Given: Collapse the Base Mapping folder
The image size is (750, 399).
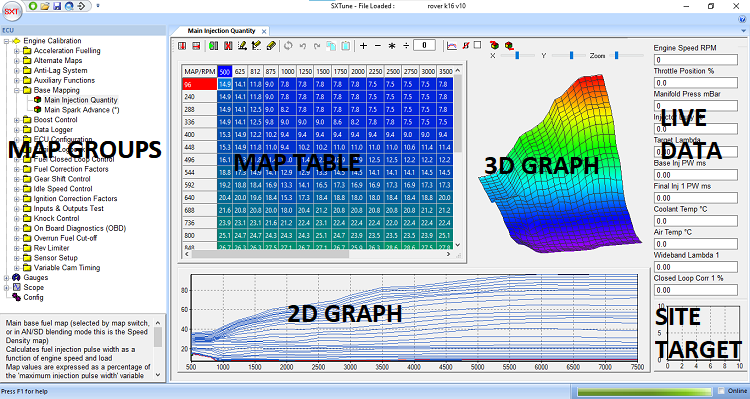Looking at the screenshot, I should tap(17, 90).
